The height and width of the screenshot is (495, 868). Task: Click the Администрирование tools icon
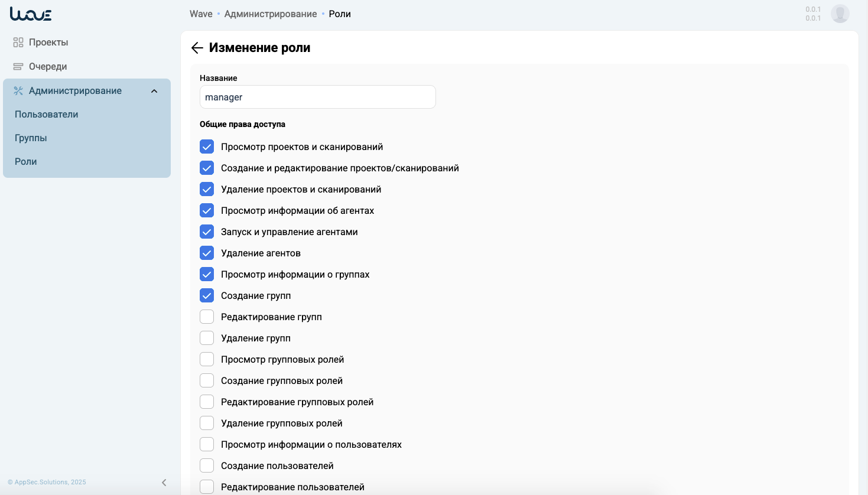point(18,91)
